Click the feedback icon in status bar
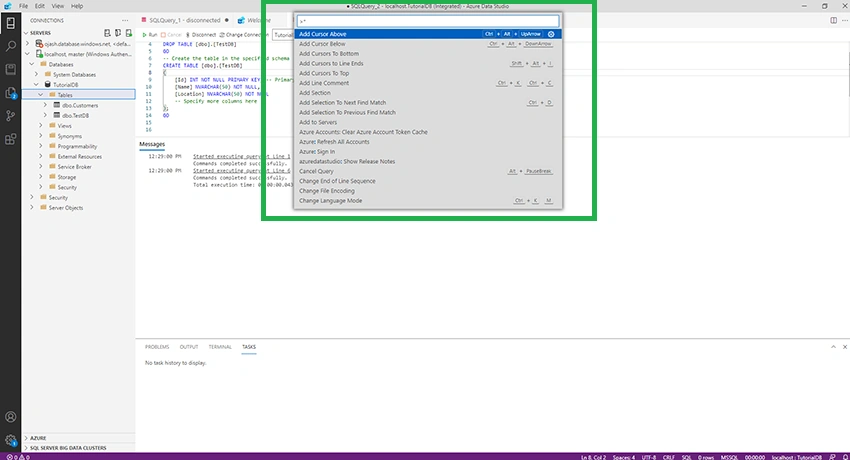850x460 pixels. (x=833, y=457)
